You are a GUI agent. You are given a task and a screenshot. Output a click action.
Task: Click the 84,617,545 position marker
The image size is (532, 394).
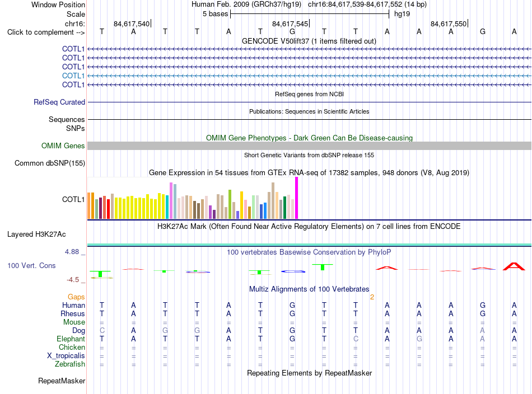tap(291, 24)
